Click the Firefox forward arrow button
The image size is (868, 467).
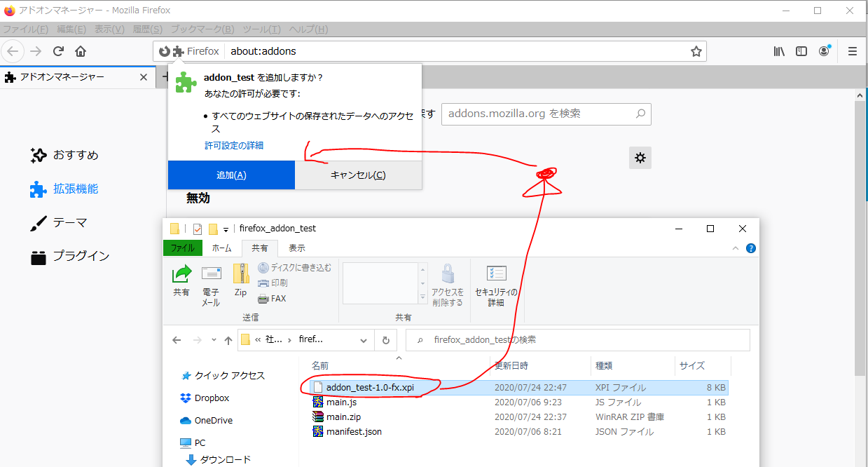(x=36, y=51)
